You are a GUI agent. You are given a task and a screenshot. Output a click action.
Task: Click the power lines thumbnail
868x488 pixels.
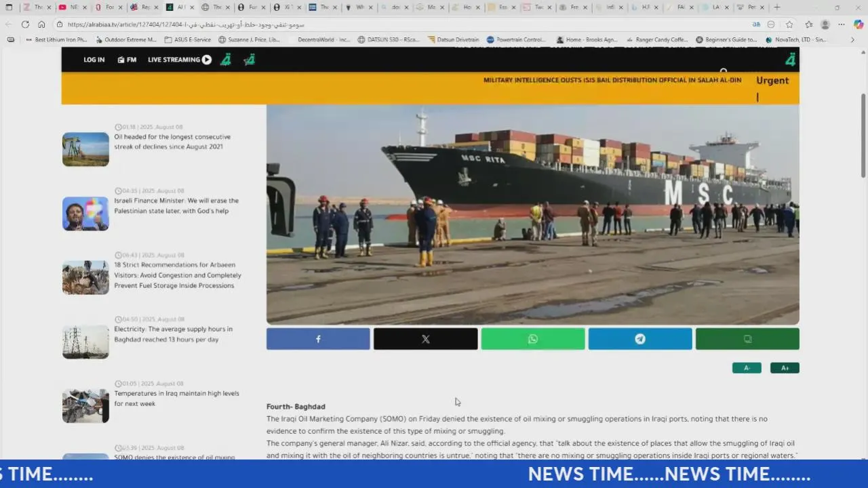click(x=85, y=342)
